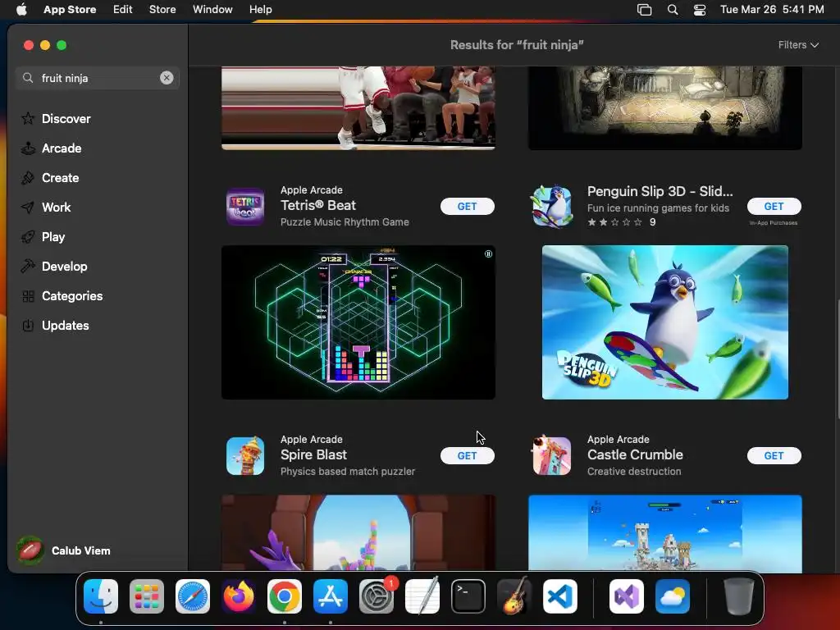840x630 pixels.
Task: Open the Penguin Slip 3D preview image
Action: coord(664,322)
